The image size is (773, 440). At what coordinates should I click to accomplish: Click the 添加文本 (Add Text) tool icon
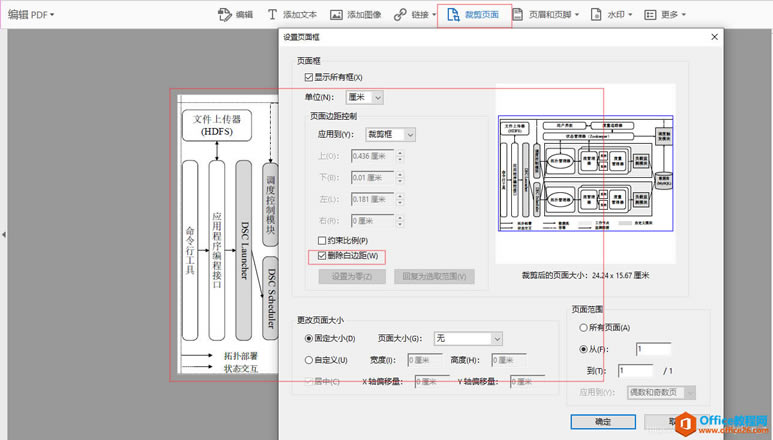[x=274, y=15]
